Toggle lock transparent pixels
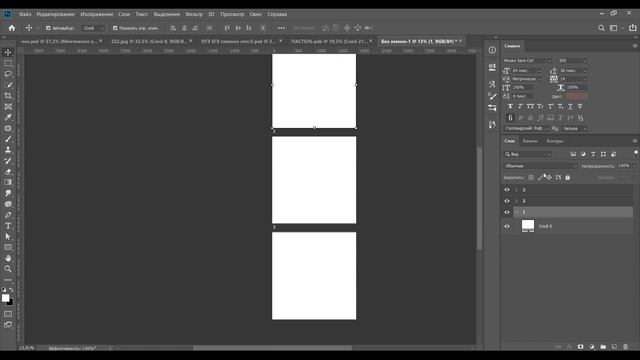 pyautogui.click(x=531, y=178)
